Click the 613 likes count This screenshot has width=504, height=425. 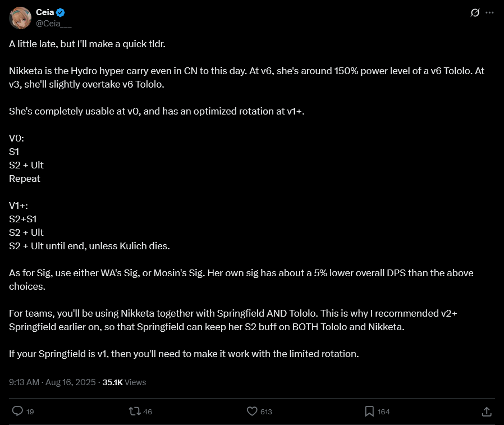[266, 412]
